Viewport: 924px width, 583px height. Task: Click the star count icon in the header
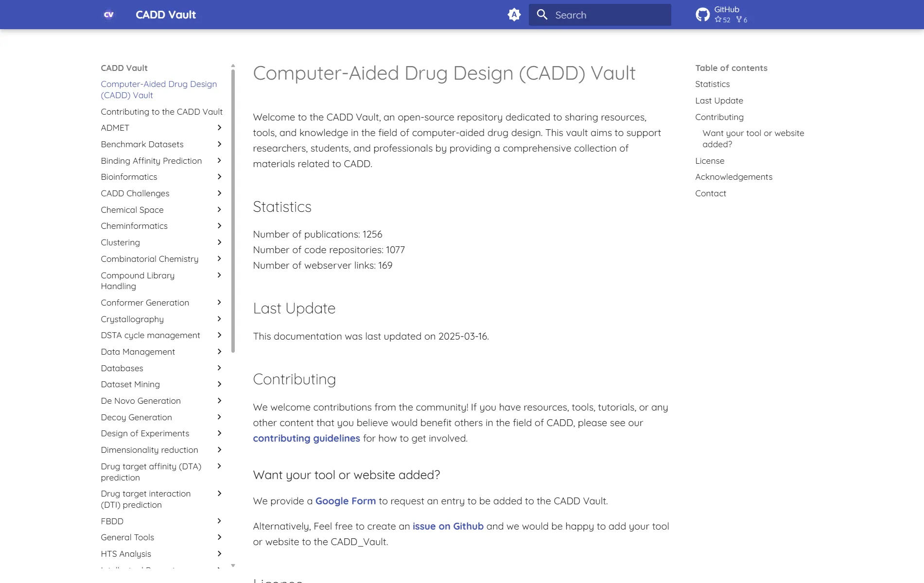coord(718,20)
